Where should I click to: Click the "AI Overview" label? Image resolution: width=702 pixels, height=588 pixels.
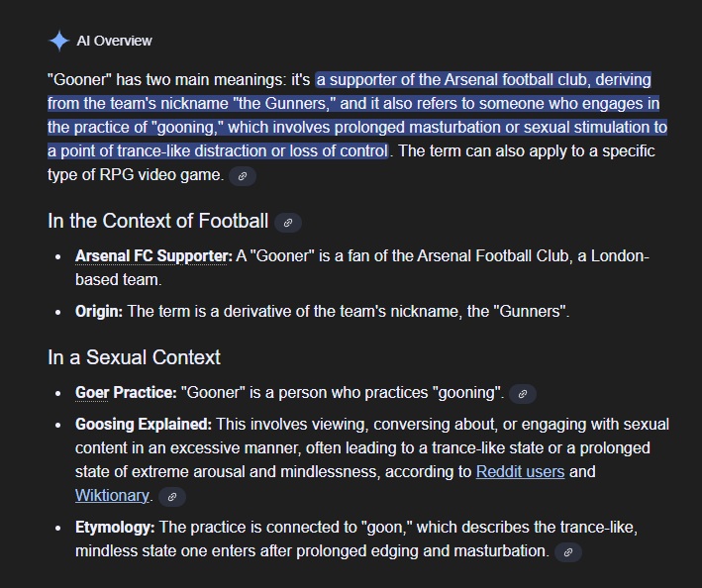(x=115, y=41)
